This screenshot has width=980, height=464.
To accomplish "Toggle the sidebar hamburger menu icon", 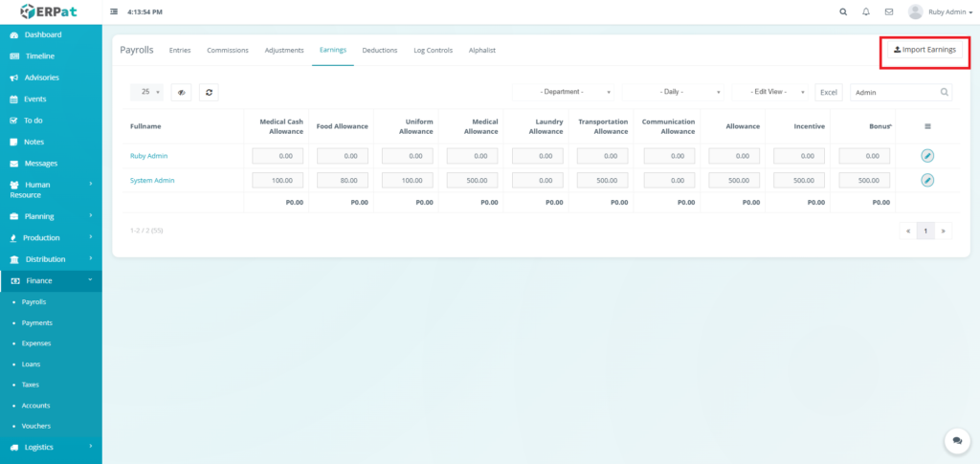I will [115, 12].
